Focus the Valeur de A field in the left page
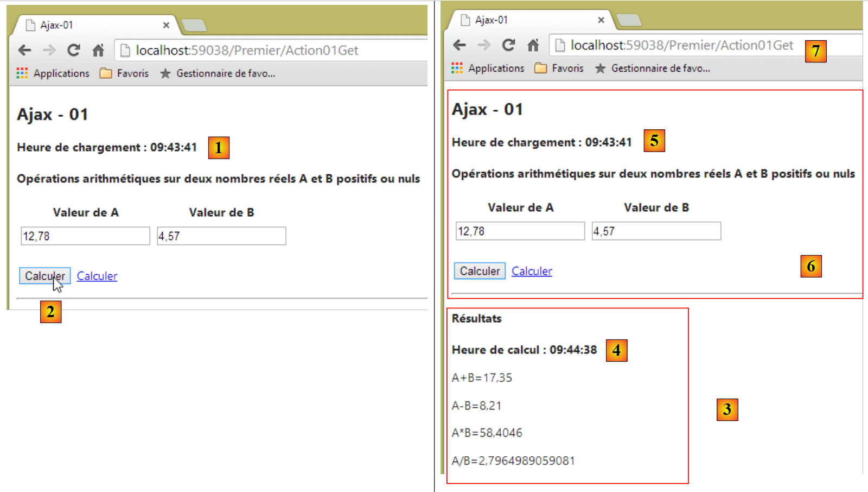868x492 pixels. pyautogui.click(x=85, y=236)
